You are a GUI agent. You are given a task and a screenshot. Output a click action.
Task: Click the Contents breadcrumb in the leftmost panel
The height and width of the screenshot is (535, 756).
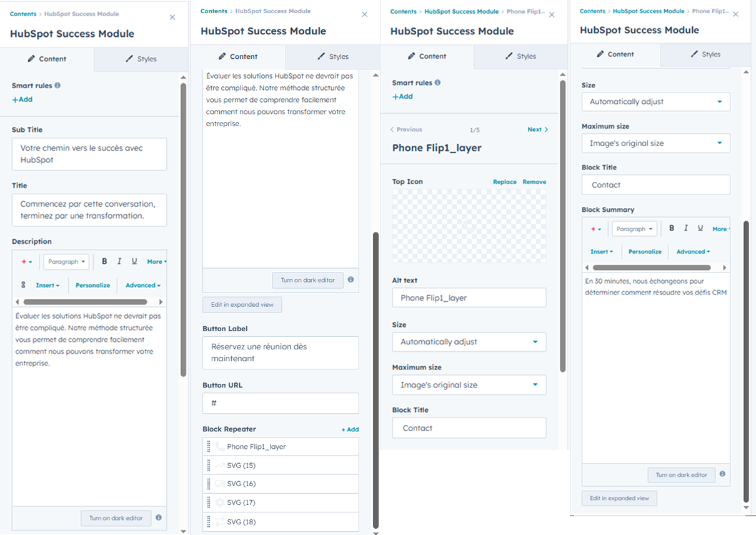pyautogui.click(x=23, y=14)
